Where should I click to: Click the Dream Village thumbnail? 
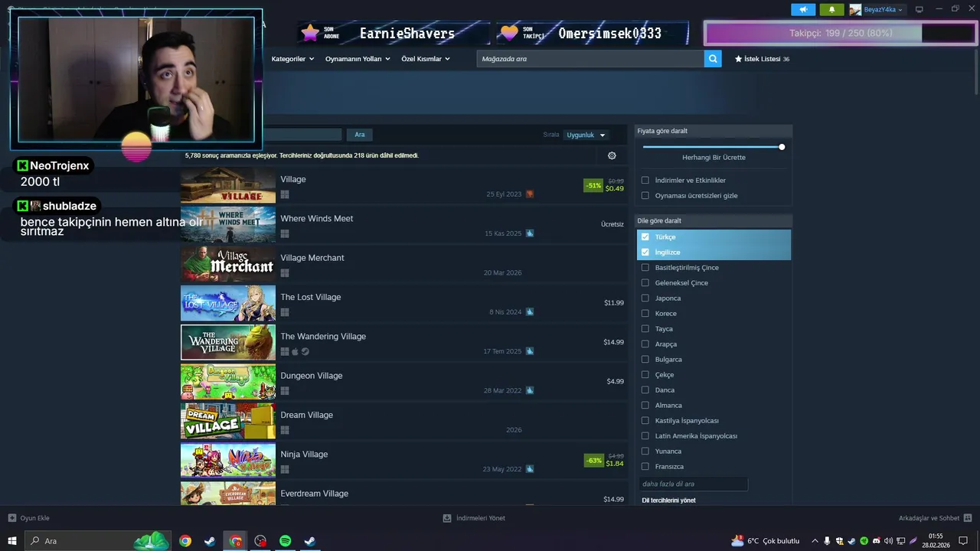[x=228, y=421]
